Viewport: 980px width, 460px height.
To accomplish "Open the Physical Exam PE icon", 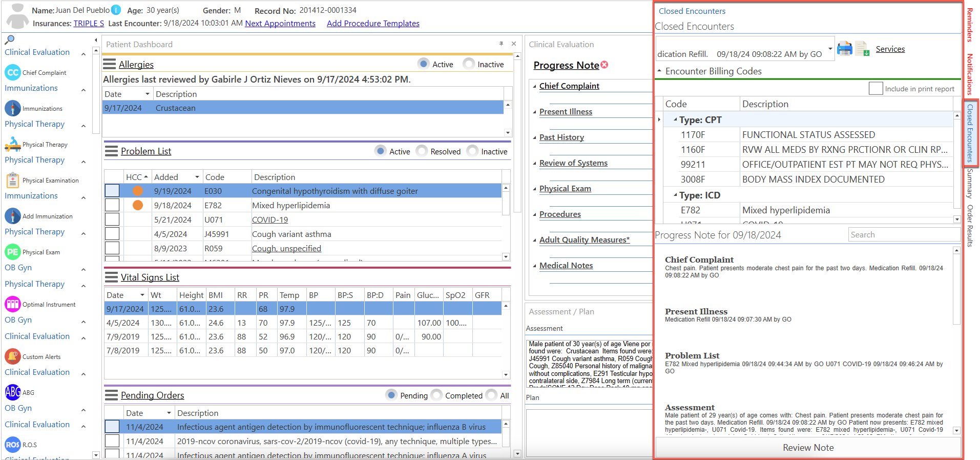I will 13,252.
